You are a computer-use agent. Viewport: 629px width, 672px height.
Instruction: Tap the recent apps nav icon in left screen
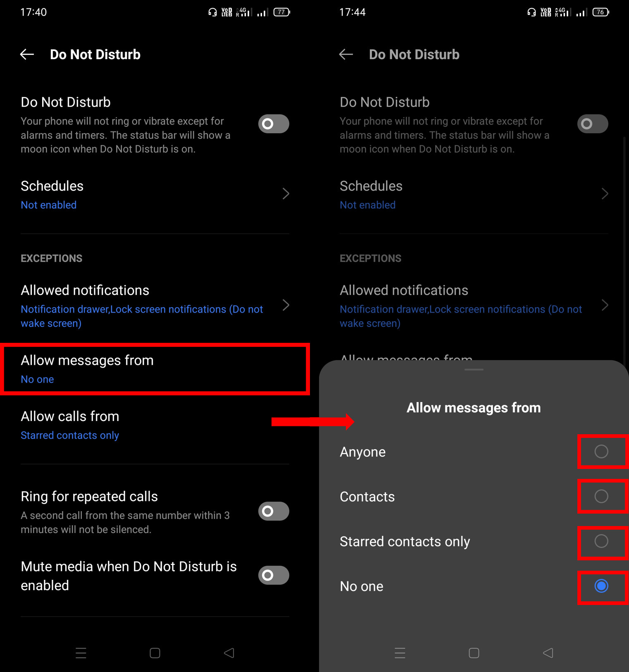tap(81, 653)
